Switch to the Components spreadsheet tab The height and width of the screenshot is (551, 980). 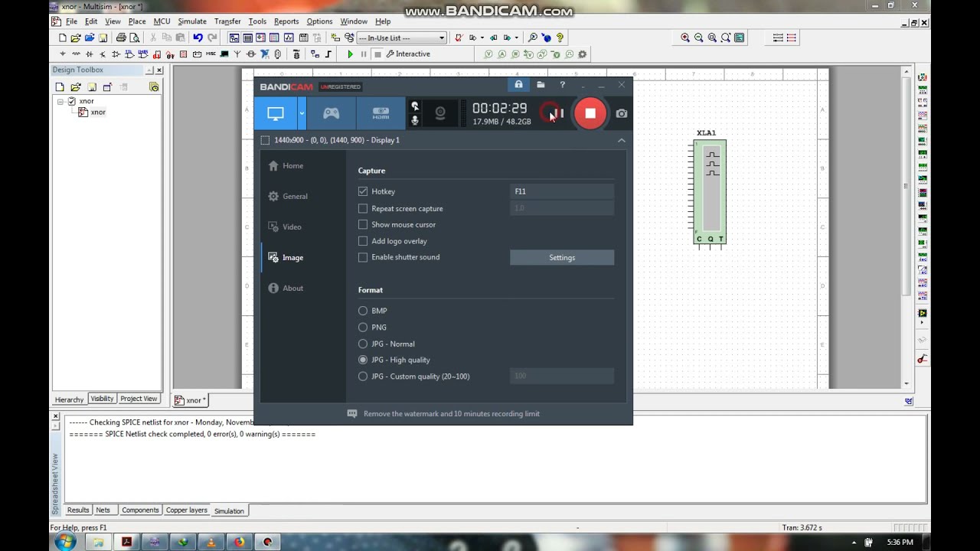[x=140, y=510]
